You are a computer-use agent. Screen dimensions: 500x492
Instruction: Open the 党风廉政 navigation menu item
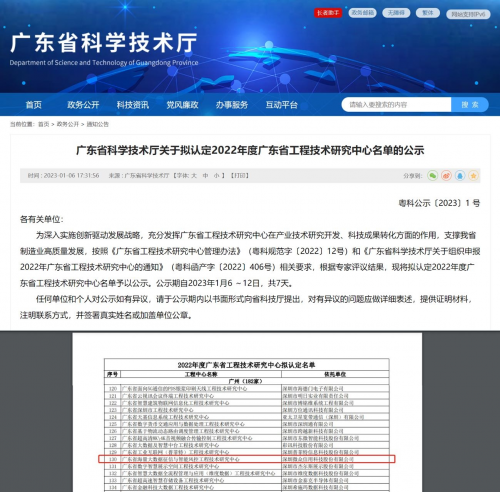182,105
